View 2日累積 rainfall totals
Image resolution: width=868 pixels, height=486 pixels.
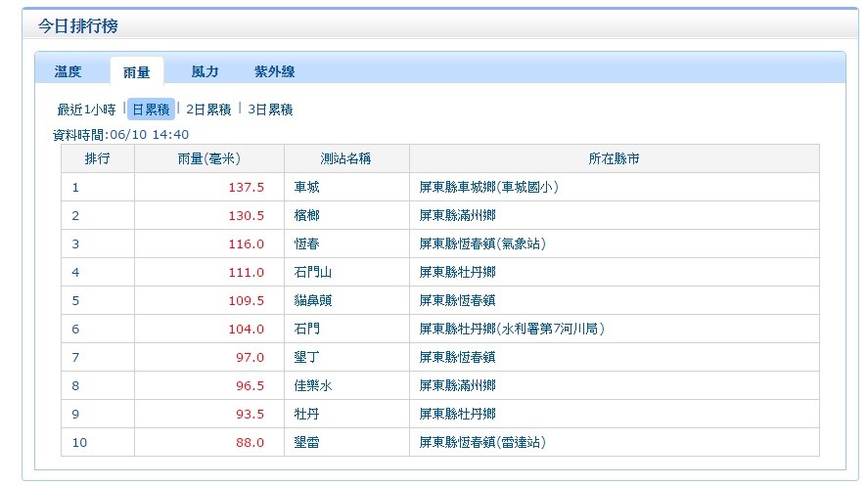(x=208, y=110)
